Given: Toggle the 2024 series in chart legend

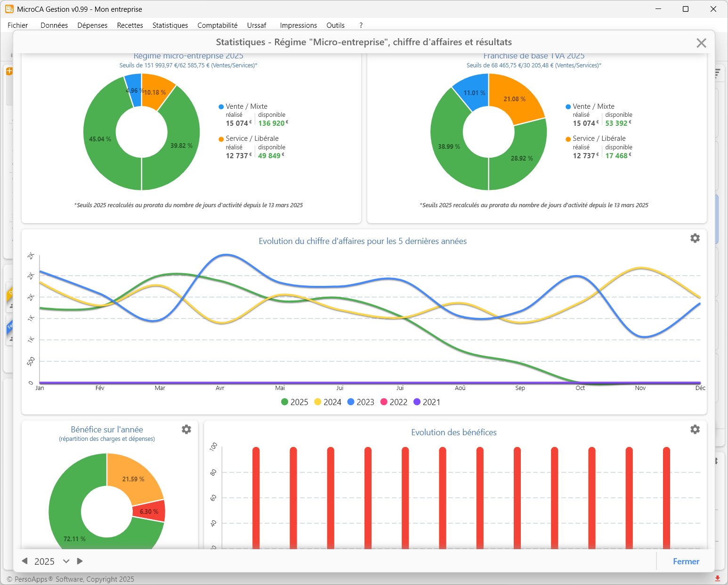Looking at the screenshot, I should pos(327,402).
